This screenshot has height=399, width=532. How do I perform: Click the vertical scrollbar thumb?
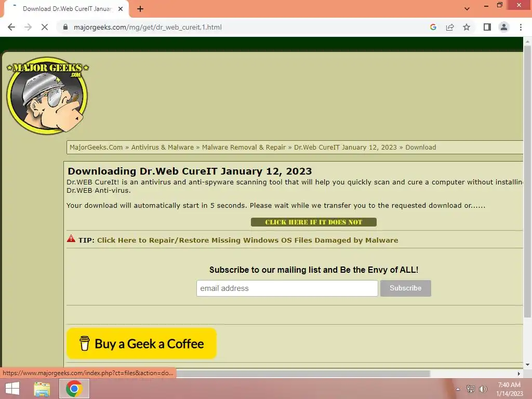(527, 181)
